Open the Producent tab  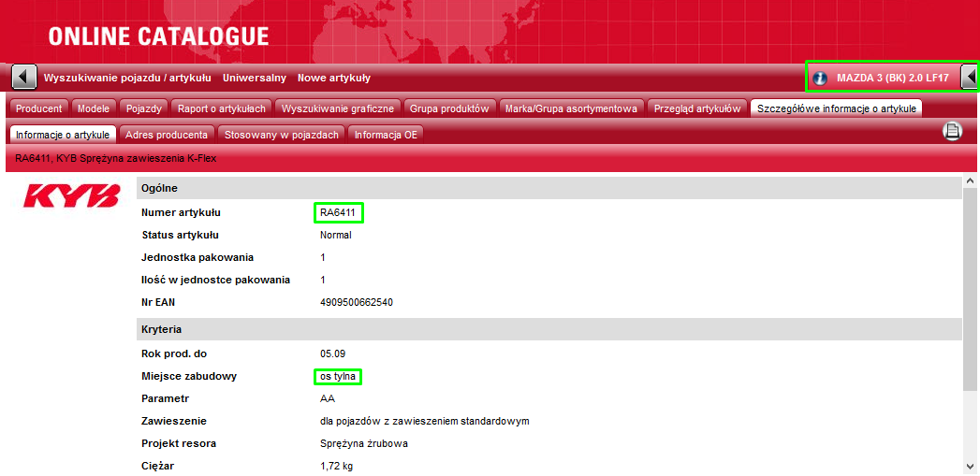click(39, 108)
